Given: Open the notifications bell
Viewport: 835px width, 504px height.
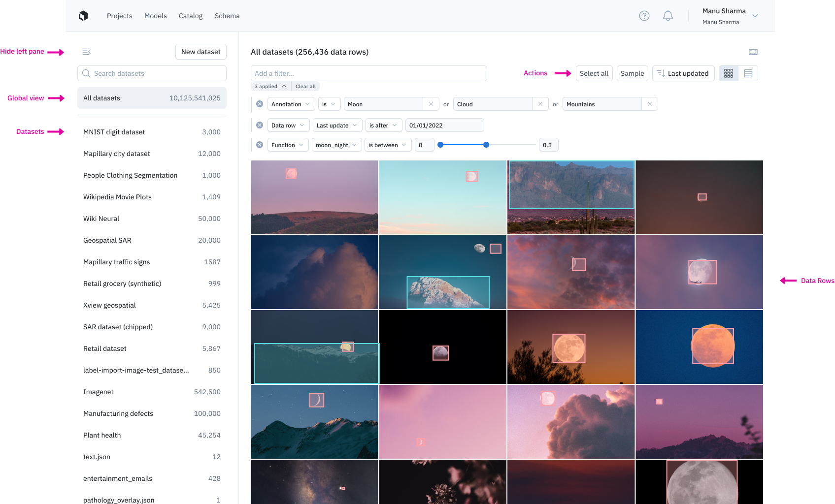Looking at the screenshot, I should point(668,16).
